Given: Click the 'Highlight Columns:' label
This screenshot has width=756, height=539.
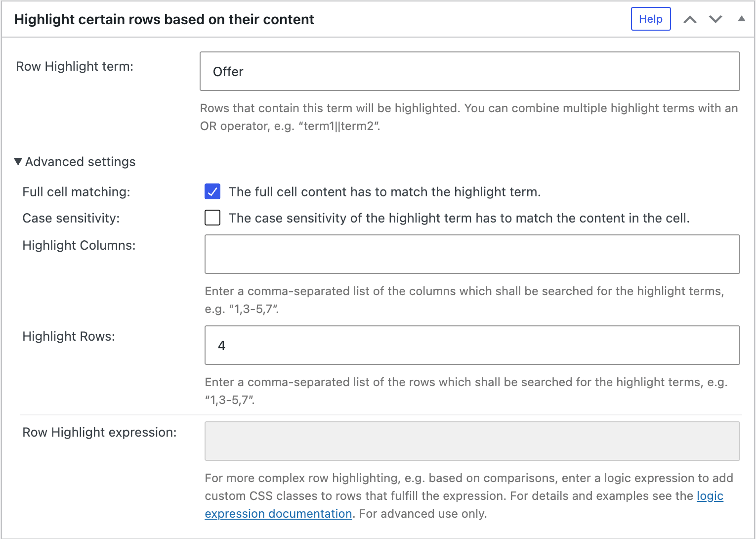Looking at the screenshot, I should pyautogui.click(x=79, y=245).
